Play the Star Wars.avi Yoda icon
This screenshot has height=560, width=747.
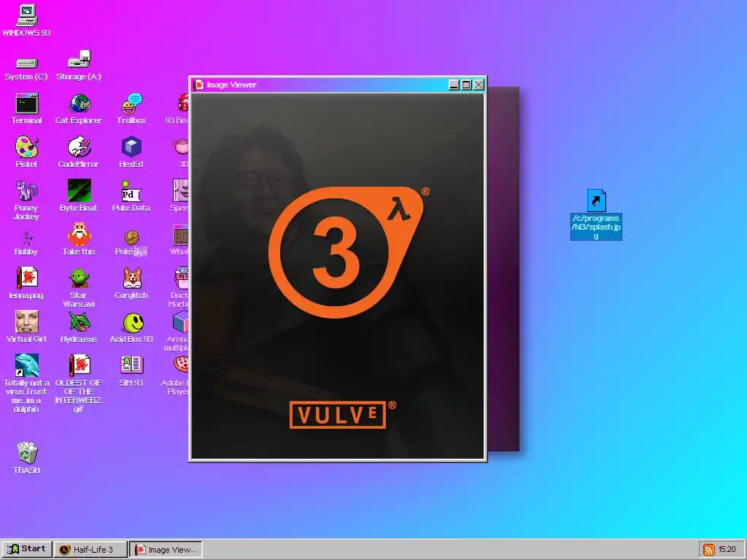point(79,279)
